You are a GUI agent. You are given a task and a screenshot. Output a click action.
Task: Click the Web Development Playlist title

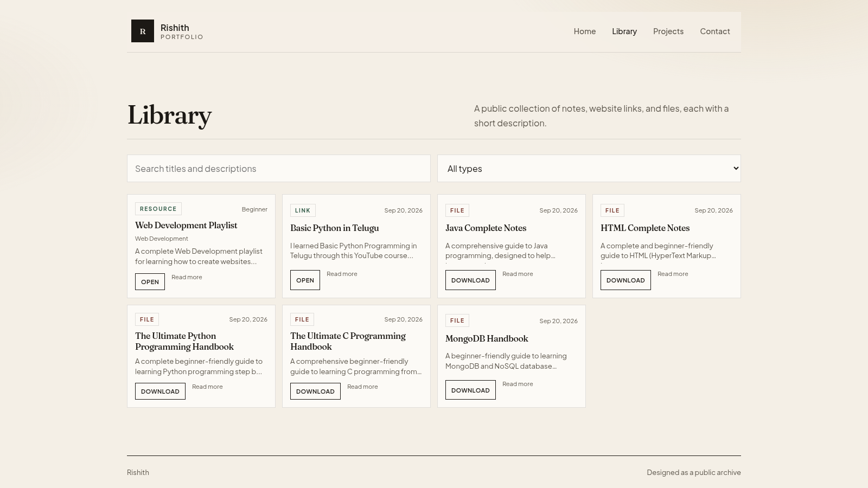[x=186, y=226]
